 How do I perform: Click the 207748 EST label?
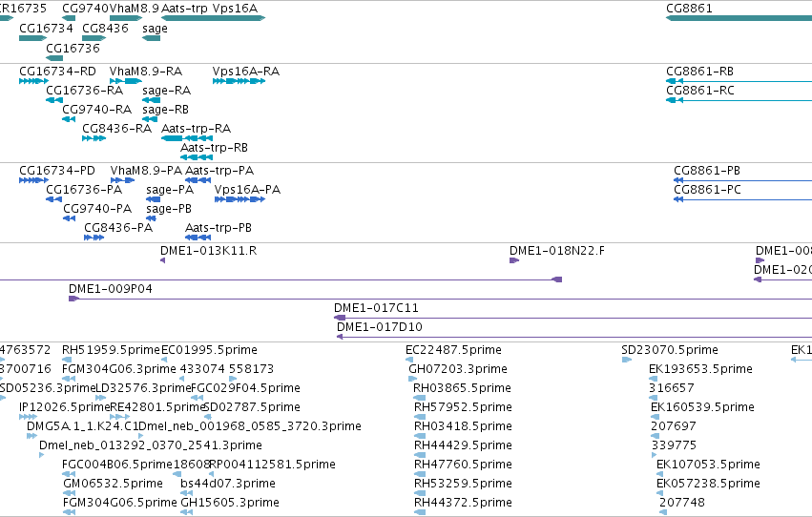click(682, 503)
